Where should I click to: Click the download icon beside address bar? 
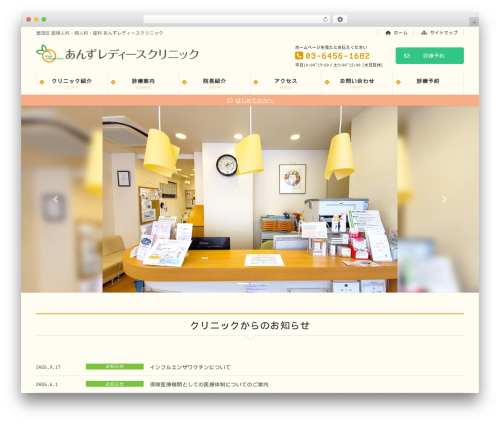click(340, 19)
